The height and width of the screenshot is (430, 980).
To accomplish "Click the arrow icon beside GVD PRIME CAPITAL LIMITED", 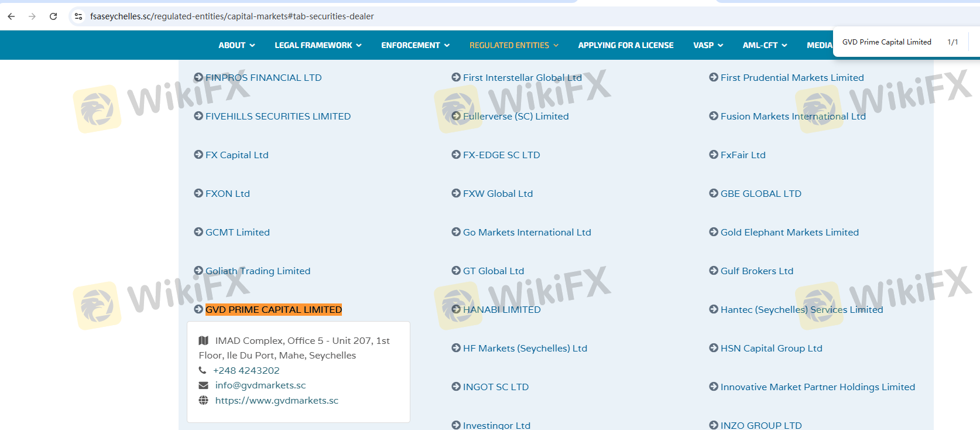I will 198,309.
